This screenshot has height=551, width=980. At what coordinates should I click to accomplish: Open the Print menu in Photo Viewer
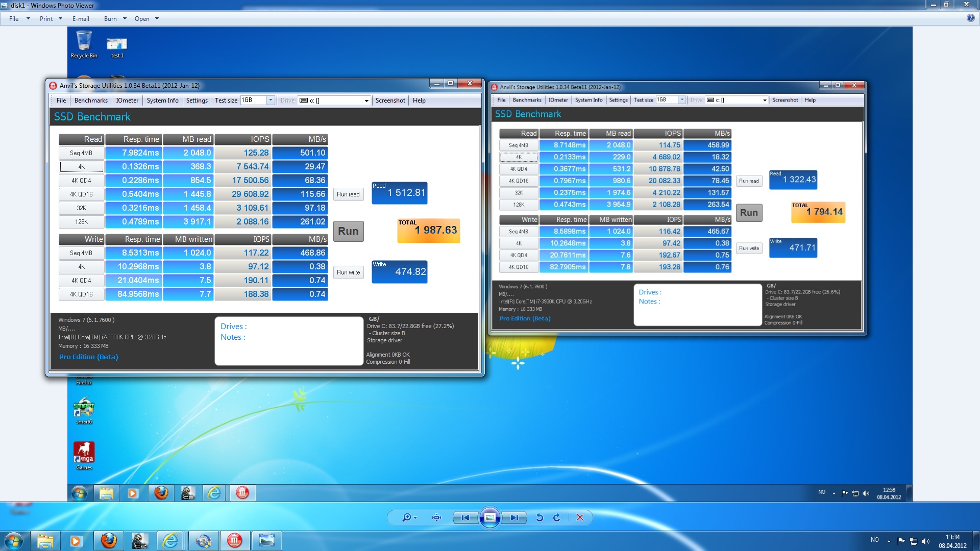pos(46,19)
